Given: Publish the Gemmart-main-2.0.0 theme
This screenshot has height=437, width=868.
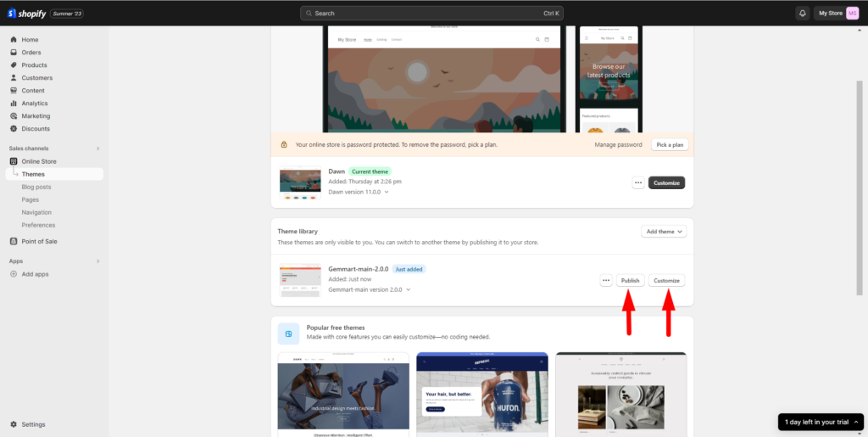Looking at the screenshot, I should pyautogui.click(x=630, y=281).
